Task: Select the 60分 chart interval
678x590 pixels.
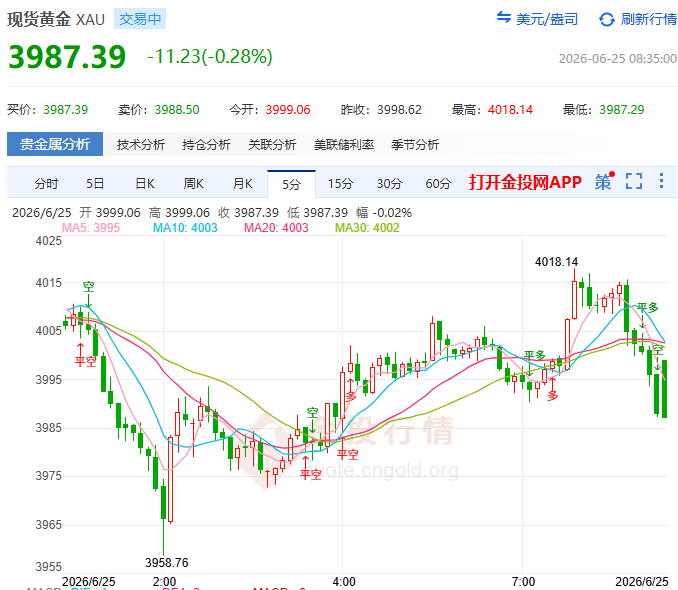Action: pos(438,184)
